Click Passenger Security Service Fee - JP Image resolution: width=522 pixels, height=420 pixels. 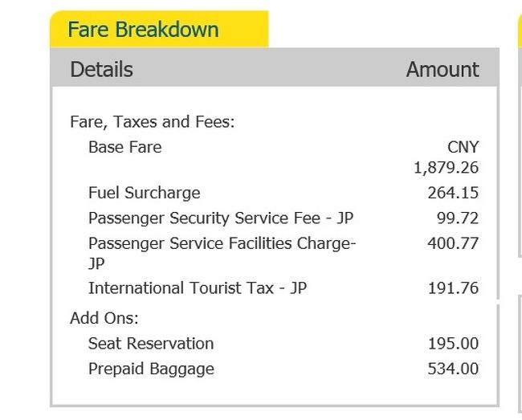221,218
